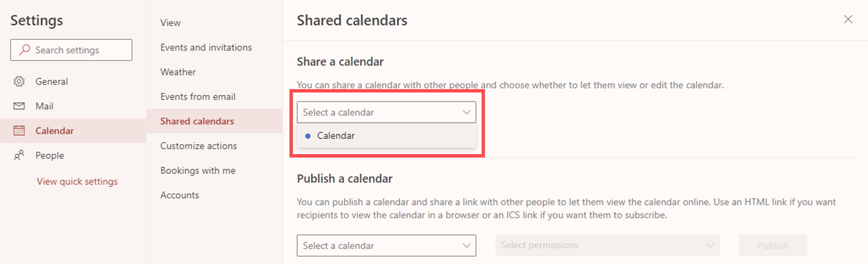Open the Select permissions dropdown
Image resolution: width=868 pixels, height=264 pixels.
607,246
